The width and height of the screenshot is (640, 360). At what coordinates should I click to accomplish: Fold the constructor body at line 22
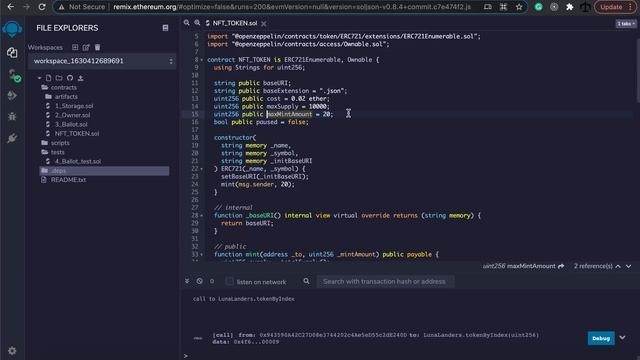pyautogui.click(x=202, y=169)
